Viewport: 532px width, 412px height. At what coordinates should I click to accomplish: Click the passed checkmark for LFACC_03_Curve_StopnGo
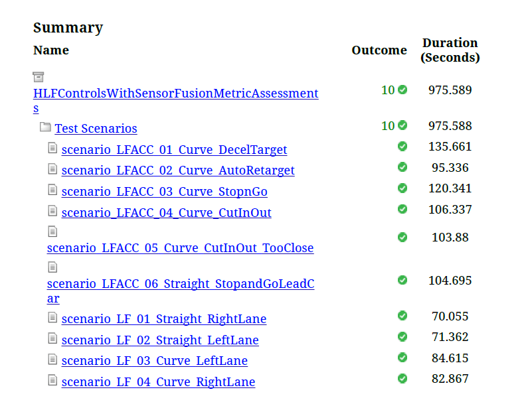tap(402, 188)
